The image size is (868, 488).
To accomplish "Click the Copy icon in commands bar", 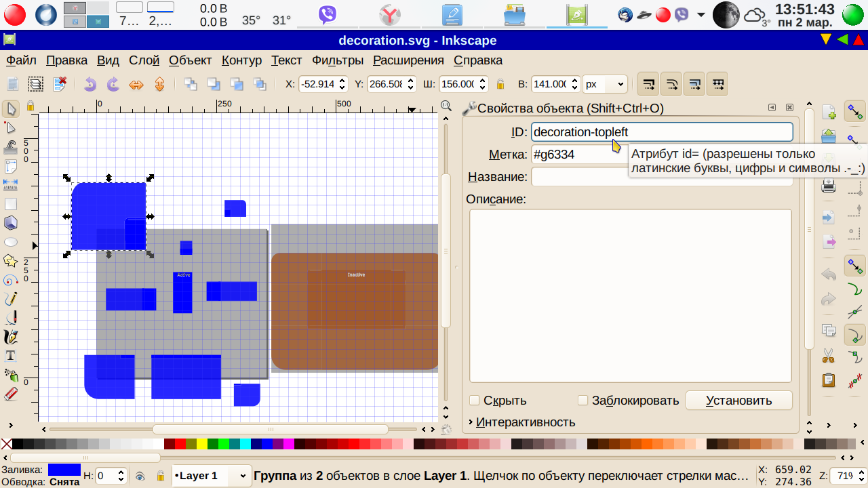I will click(828, 331).
